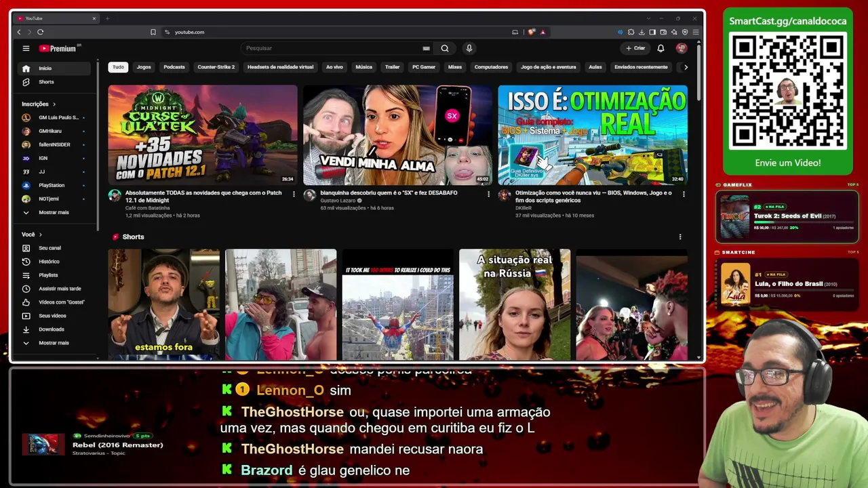This screenshot has height=488, width=868.
Task: Bookmark this page in the address bar
Action: [153, 32]
